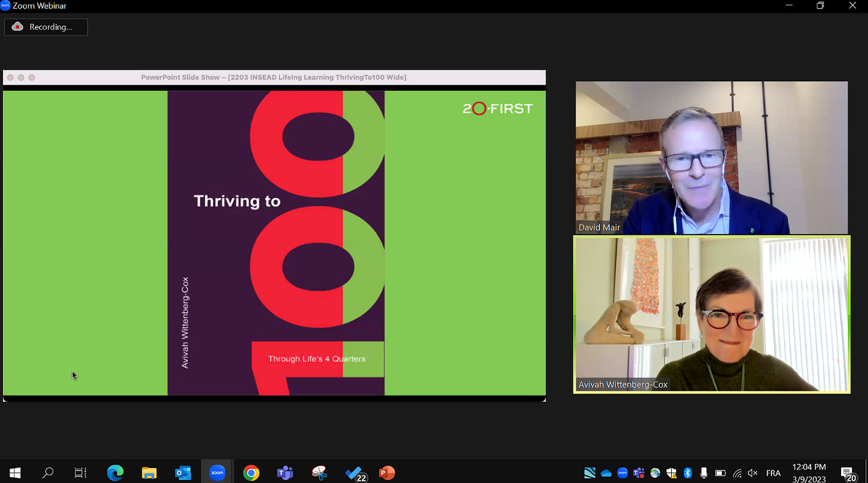The image size is (868, 483).
Task: Open PowerPoint from the taskbar
Action: [387, 473]
